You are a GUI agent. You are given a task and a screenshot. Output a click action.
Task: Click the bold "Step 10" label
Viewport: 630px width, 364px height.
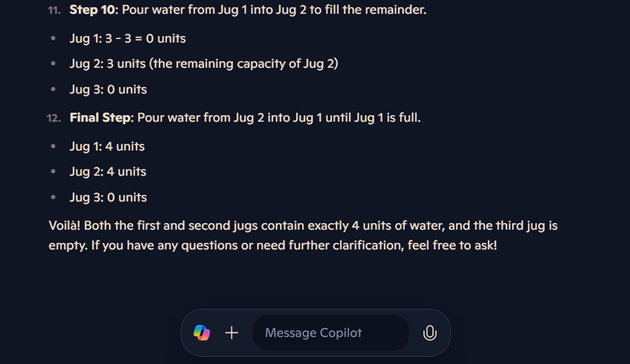tap(93, 10)
